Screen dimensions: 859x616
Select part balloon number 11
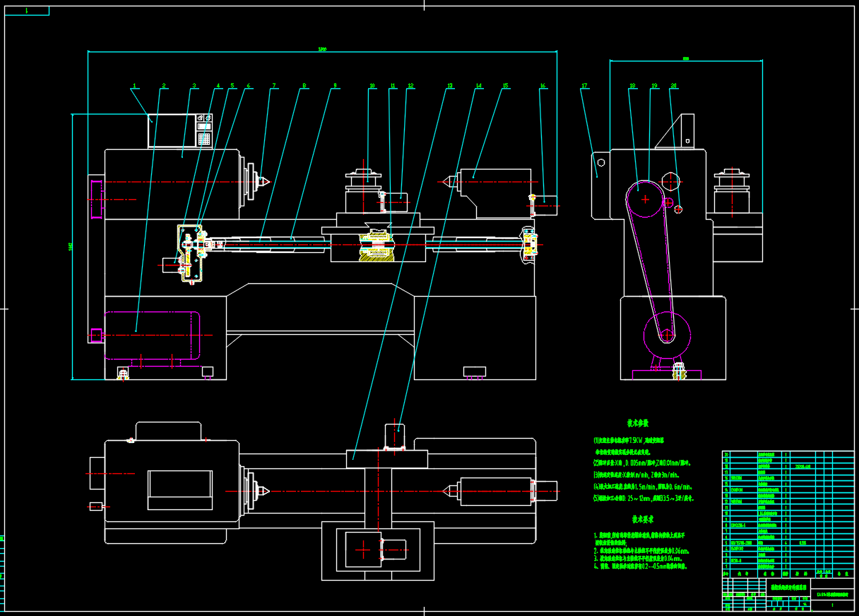click(393, 85)
